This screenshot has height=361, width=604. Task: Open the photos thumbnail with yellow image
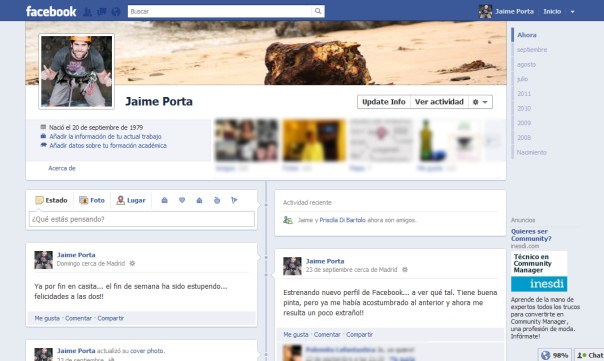tap(314, 140)
